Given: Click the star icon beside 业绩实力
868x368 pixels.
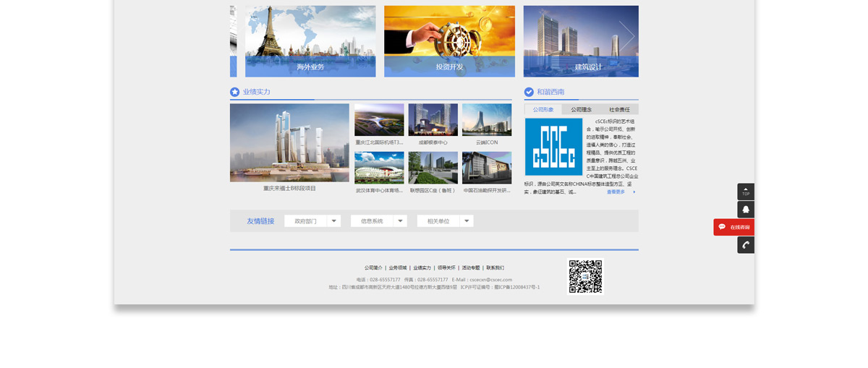Looking at the screenshot, I should [x=234, y=92].
